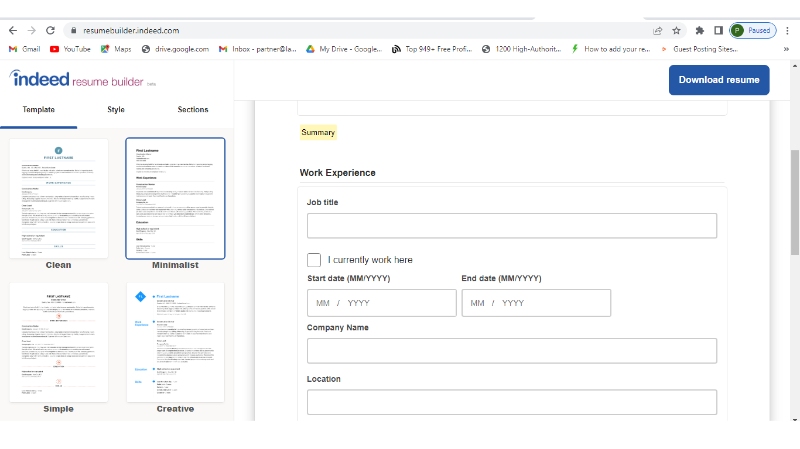Click the Paused profile button
This screenshot has height=449, width=800.
point(751,31)
